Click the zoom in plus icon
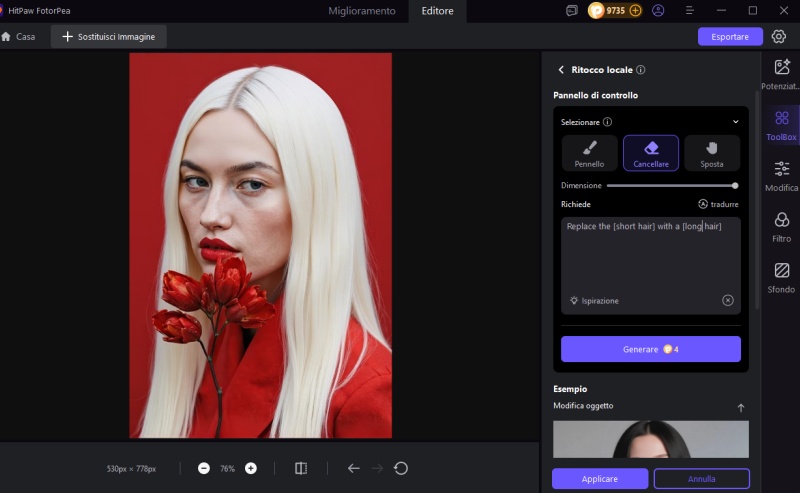 (251, 468)
